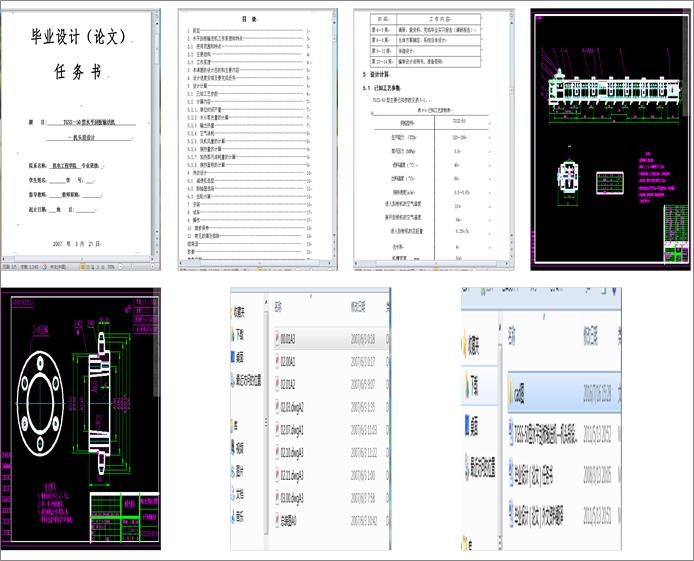Open the 00.00A3 drawing file icon

277,339
